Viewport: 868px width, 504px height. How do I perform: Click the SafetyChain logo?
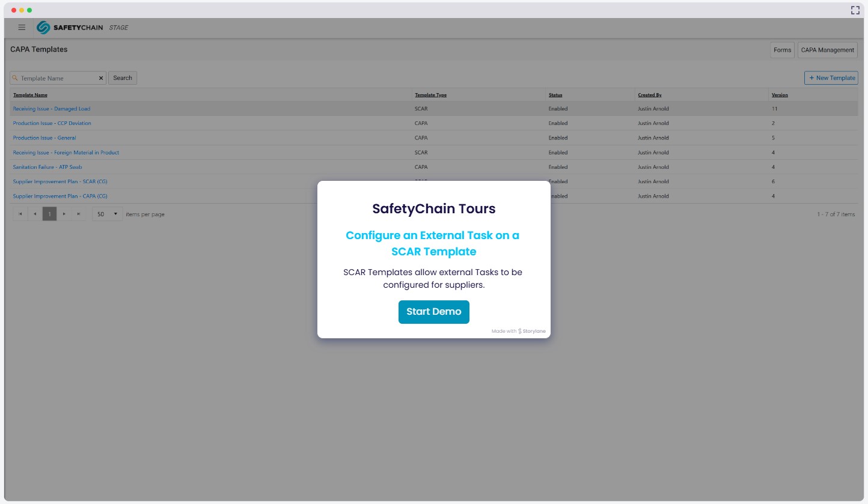pos(70,28)
